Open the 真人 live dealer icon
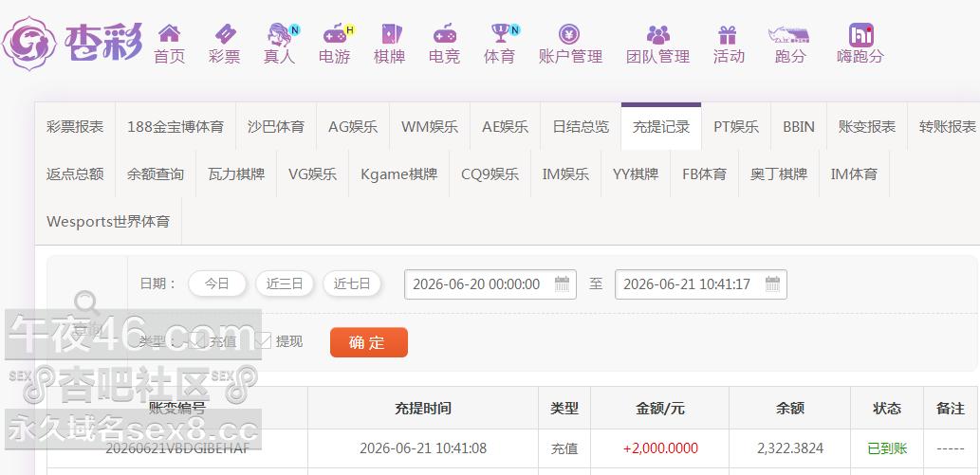Screen dimensions: 980x475 281,34
